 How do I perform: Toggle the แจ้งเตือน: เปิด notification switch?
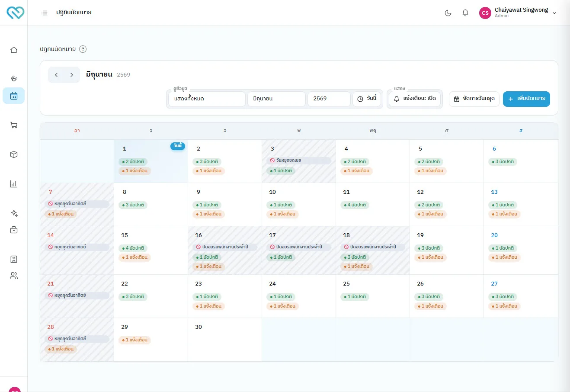tap(415, 99)
